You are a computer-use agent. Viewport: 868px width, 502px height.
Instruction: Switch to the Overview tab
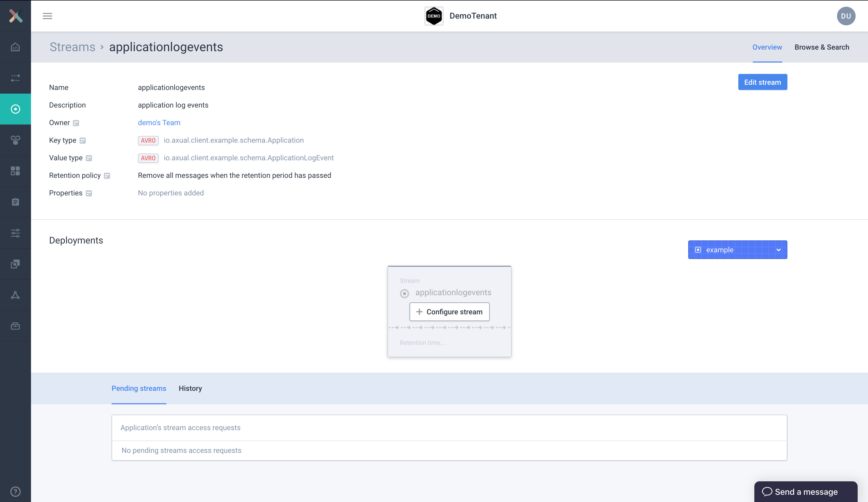click(767, 47)
